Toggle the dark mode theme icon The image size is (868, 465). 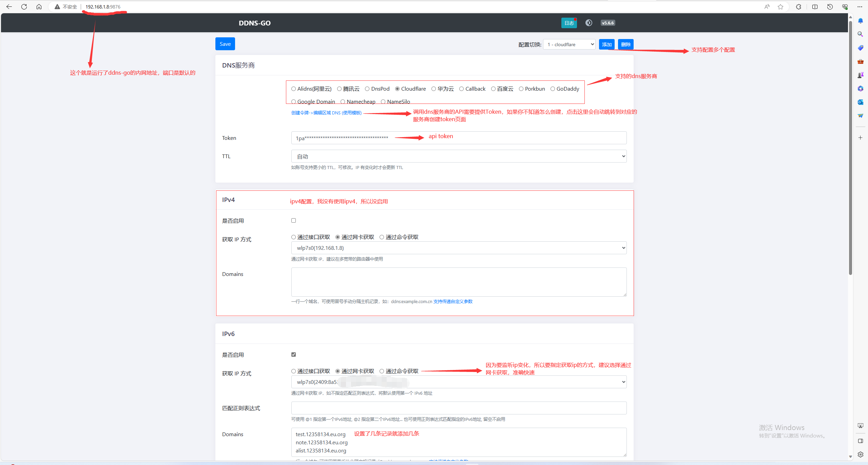tap(589, 23)
